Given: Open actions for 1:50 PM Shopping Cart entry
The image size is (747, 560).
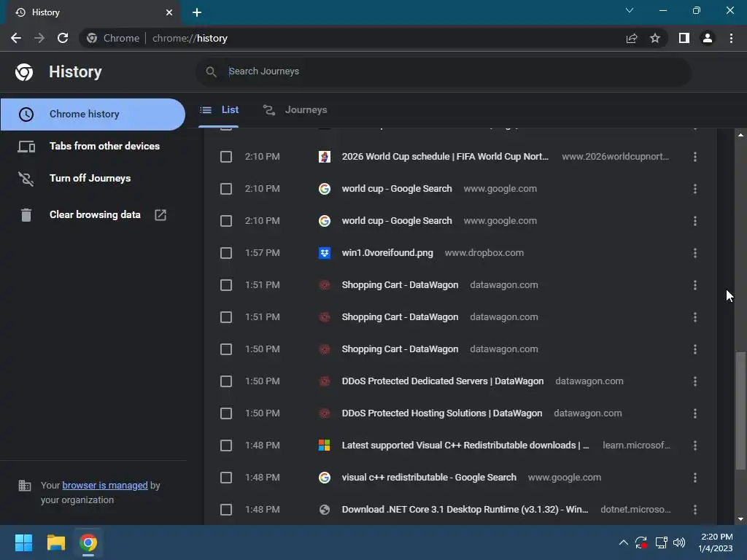Looking at the screenshot, I should tap(695, 349).
